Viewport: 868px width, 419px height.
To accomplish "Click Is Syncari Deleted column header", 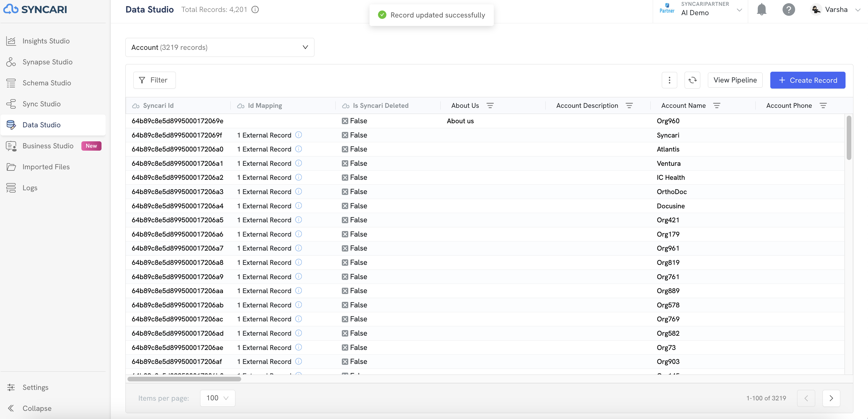I will (380, 106).
